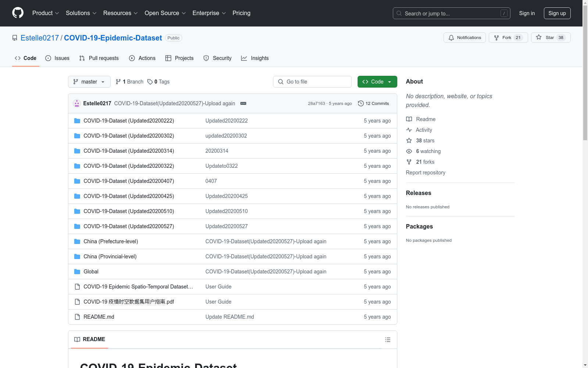
Task: Open the Projects tab
Action: point(179,58)
